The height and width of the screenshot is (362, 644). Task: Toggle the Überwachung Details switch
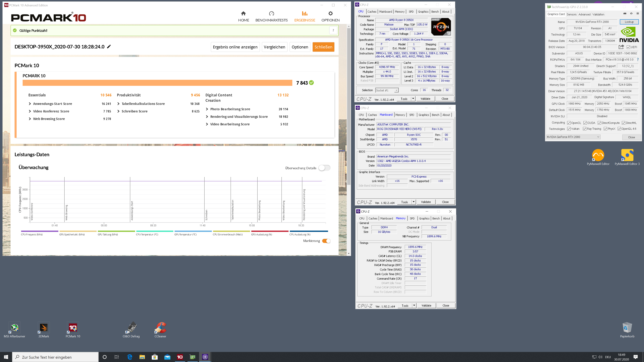point(324,168)
